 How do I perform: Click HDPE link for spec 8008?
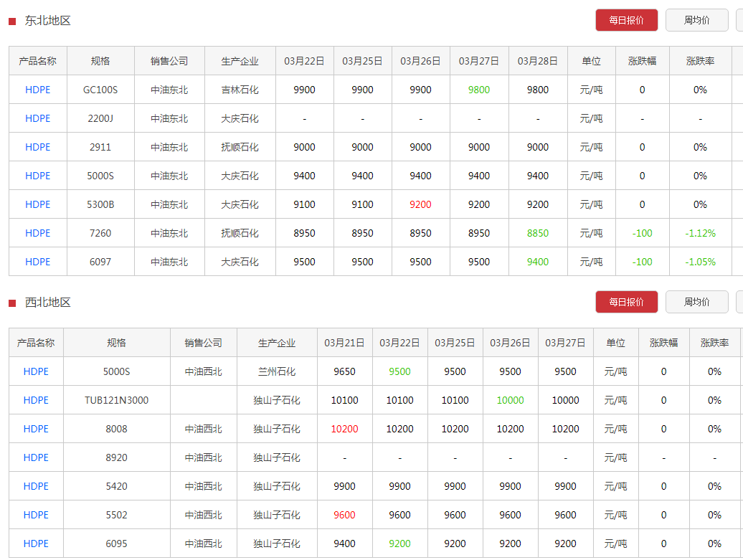36,429
